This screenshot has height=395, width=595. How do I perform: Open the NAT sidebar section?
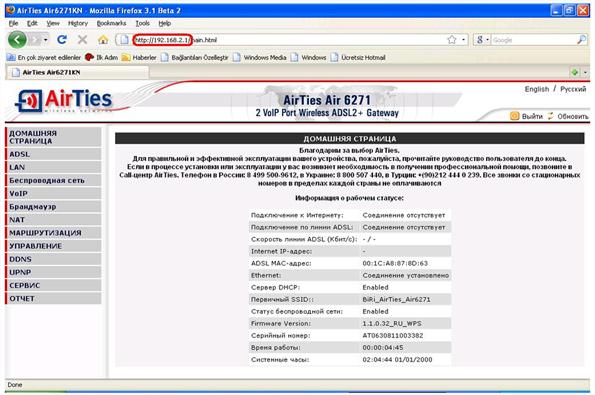(54, 219)
